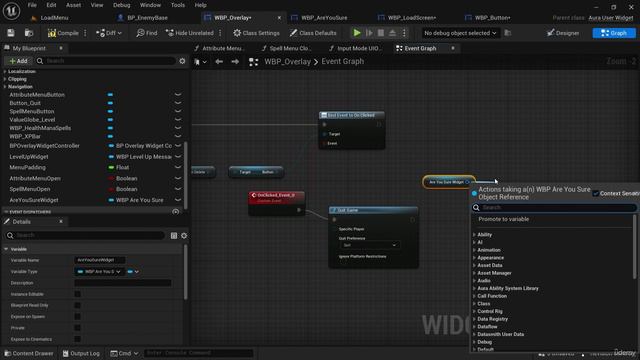
Task: Open Class Settings
Action: pyautogui.click(x=256, y=33)
